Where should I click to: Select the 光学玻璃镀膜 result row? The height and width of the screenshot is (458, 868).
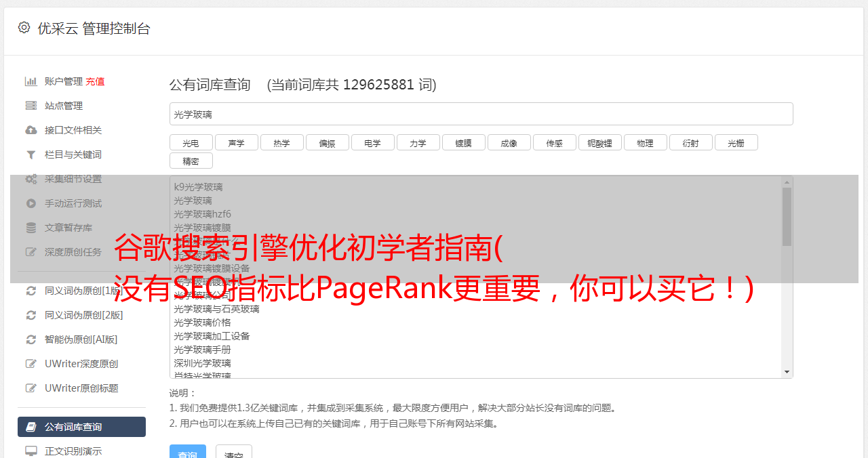(x=202, y=228)
